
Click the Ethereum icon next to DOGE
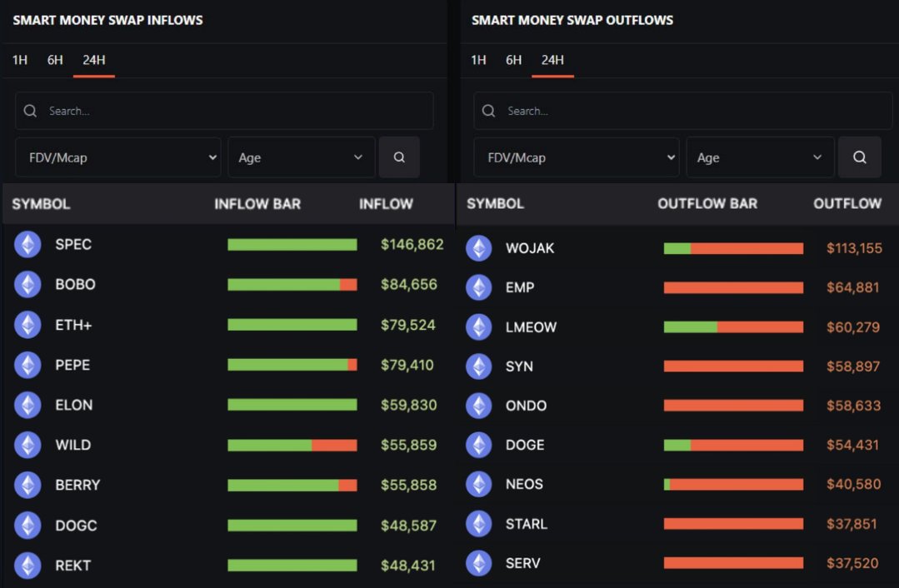pyautogui.click(x=479, y=446)
